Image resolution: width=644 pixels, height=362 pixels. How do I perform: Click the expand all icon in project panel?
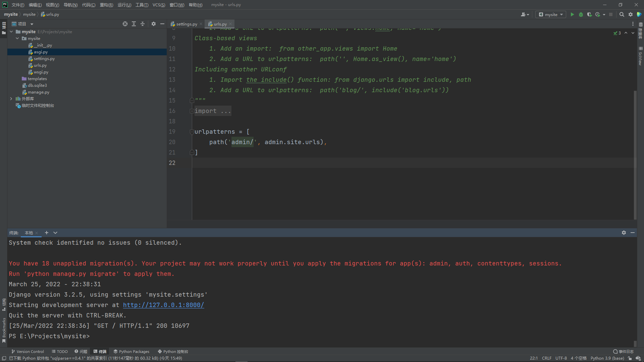click(134, 24)
